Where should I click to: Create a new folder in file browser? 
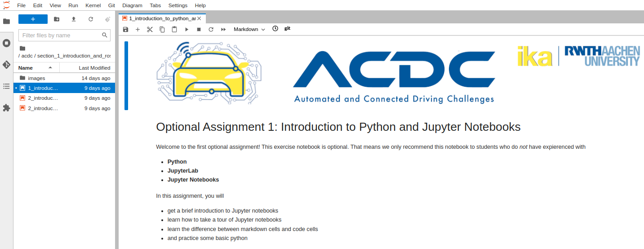tap(56, 19)
